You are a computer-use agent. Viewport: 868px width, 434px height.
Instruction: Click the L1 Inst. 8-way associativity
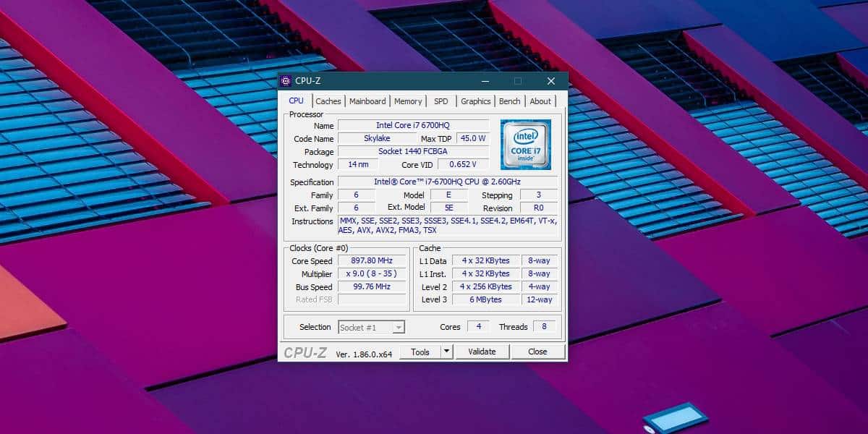click(x=540, y=273)
